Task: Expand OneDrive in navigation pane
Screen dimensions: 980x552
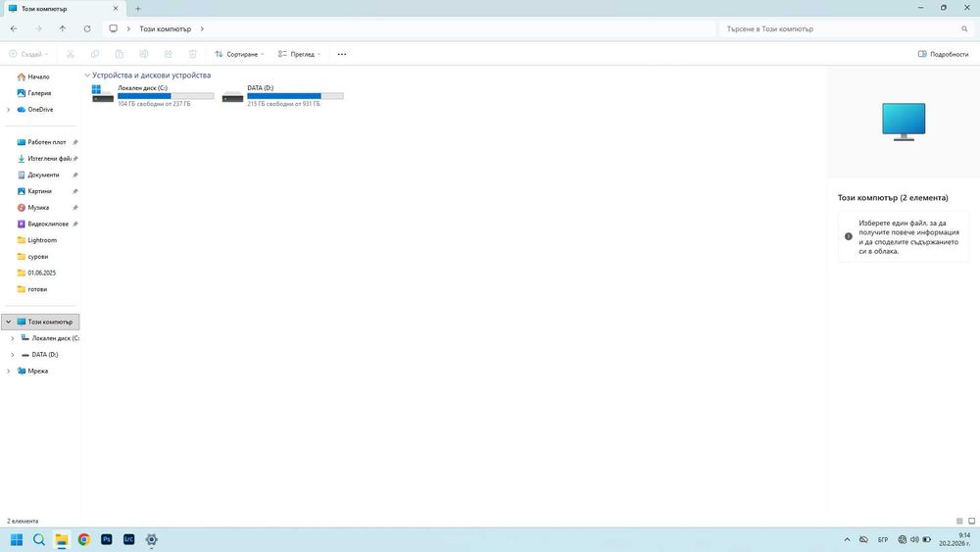Action: point(8,110)
